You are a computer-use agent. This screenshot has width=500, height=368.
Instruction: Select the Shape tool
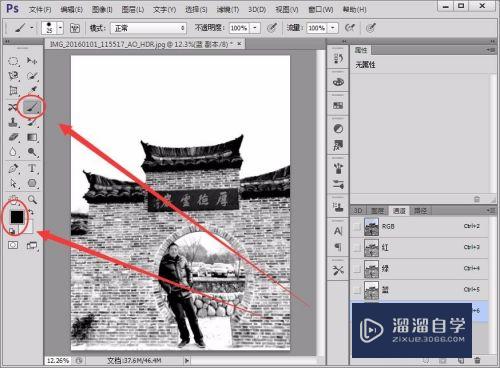coord(32,183)
